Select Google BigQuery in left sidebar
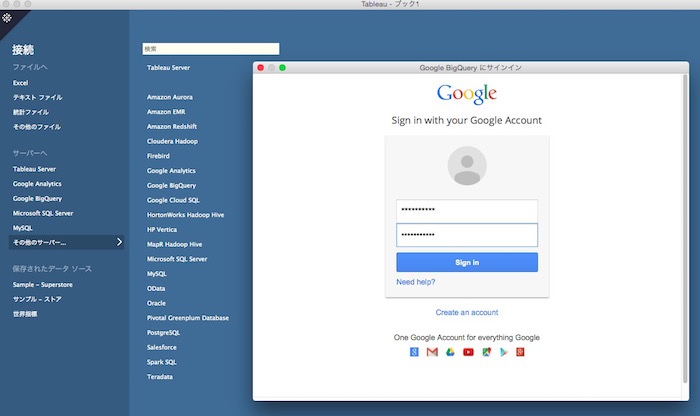This screenshot has width=700, height=416. tap(38, 199)
